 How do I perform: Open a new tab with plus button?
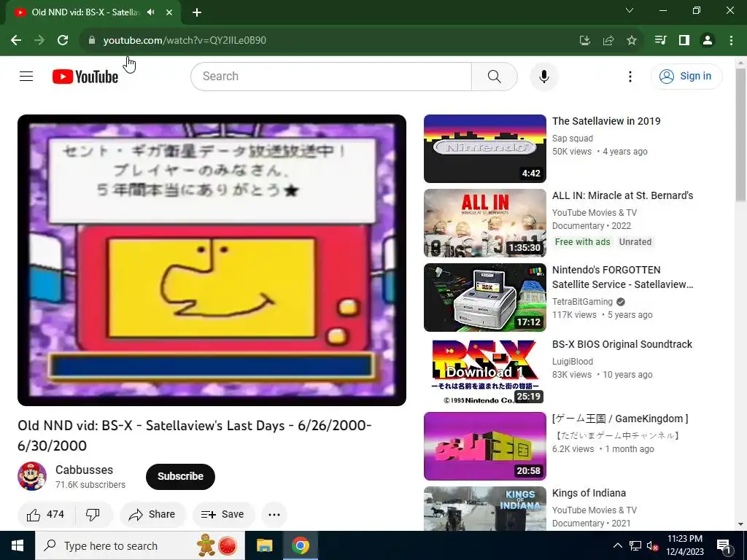(197, 12)
